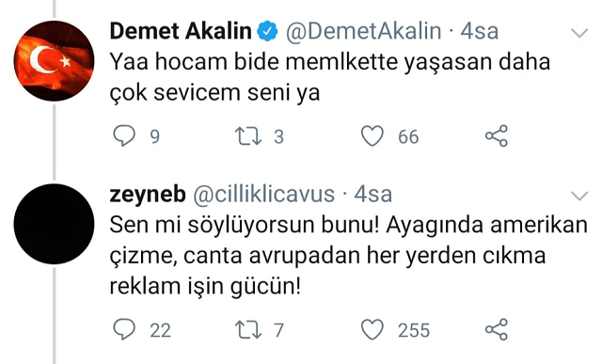This screenshot has height=364, width=602.
Task: Open Demet Akalin display name profile
Action: tap(181, 31)
